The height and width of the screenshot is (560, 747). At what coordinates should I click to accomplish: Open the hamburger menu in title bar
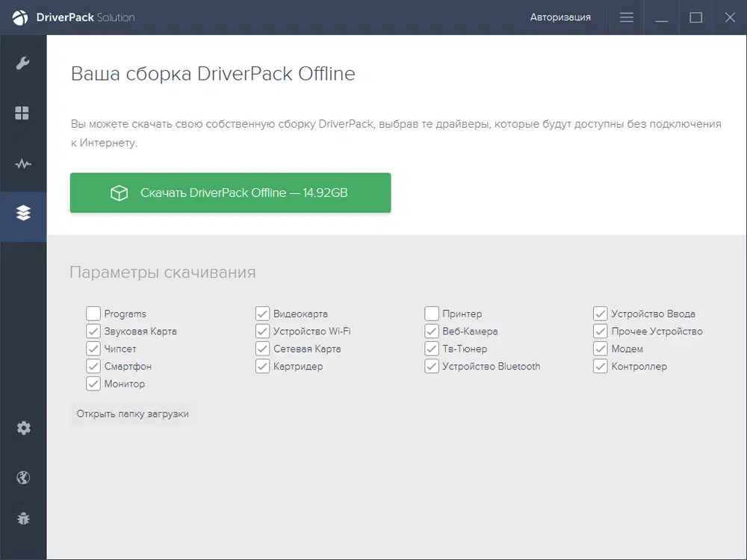pos(627,18)
